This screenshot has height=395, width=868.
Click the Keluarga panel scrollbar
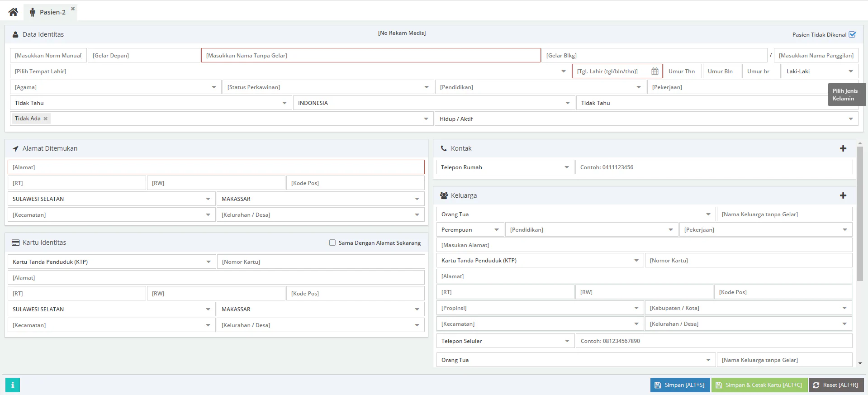tap(860, 213)
